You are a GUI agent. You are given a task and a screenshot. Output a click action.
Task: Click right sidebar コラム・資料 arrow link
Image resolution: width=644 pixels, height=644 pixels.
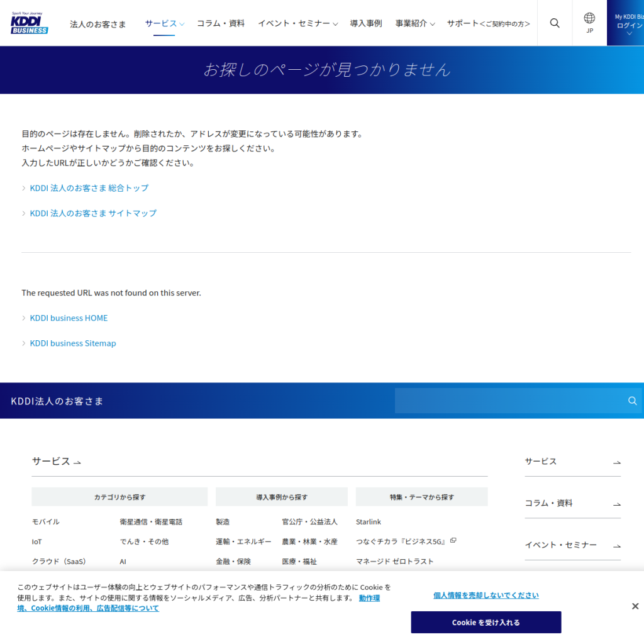coord(572,504)
